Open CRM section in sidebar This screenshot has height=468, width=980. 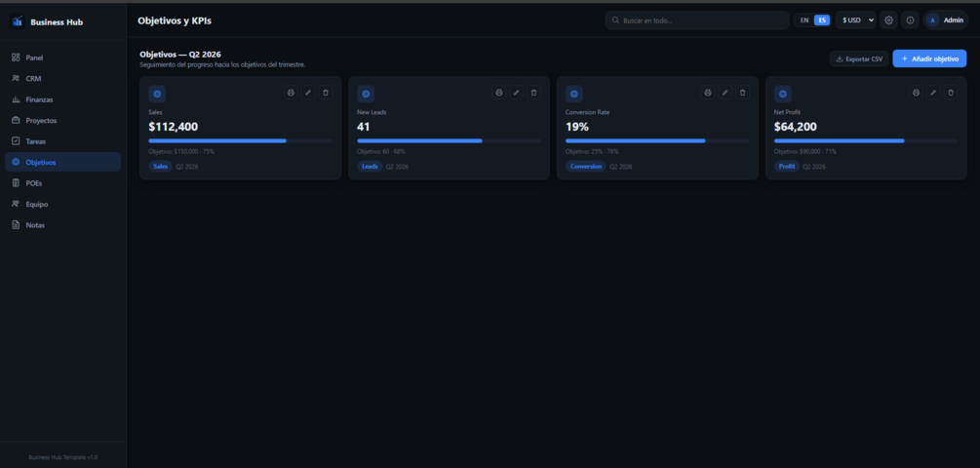click(62, 79)
